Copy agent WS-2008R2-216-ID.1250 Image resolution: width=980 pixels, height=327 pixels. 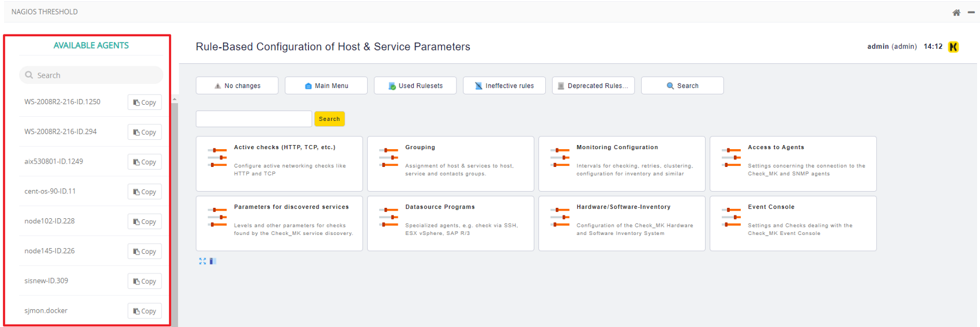[x=145, y=102]
